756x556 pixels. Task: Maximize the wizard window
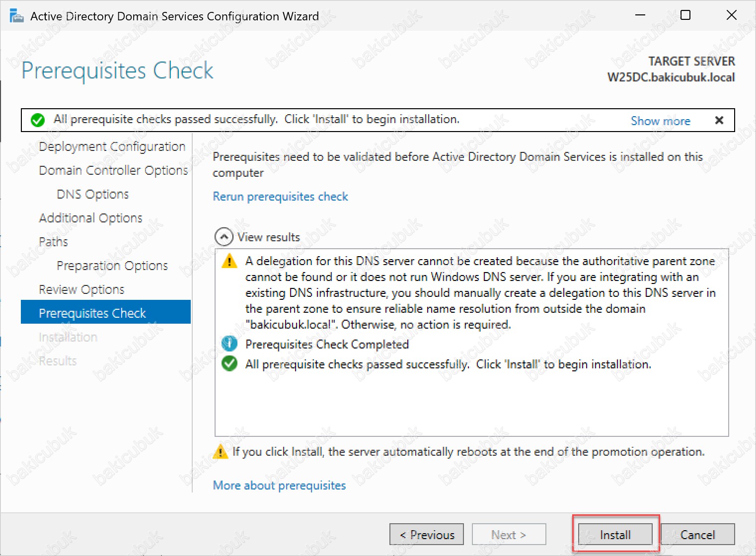(x=685, y=15)
